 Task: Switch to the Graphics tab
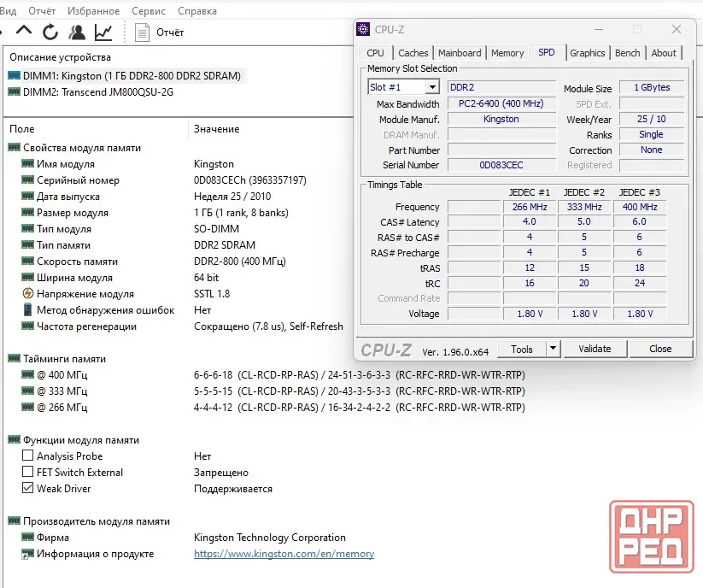588,53
